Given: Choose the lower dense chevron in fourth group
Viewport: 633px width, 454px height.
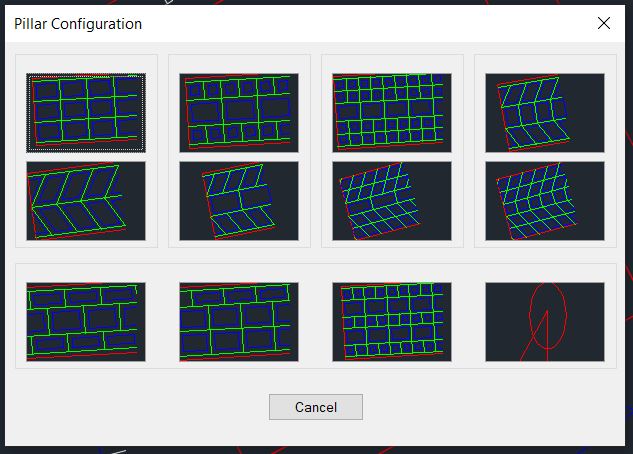Looking at the screenshot, I should click(x=545, y=201).
